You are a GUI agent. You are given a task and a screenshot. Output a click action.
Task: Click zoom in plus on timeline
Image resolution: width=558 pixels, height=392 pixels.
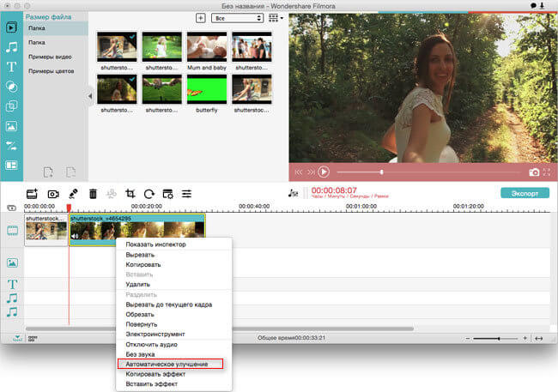click(525, 338)
